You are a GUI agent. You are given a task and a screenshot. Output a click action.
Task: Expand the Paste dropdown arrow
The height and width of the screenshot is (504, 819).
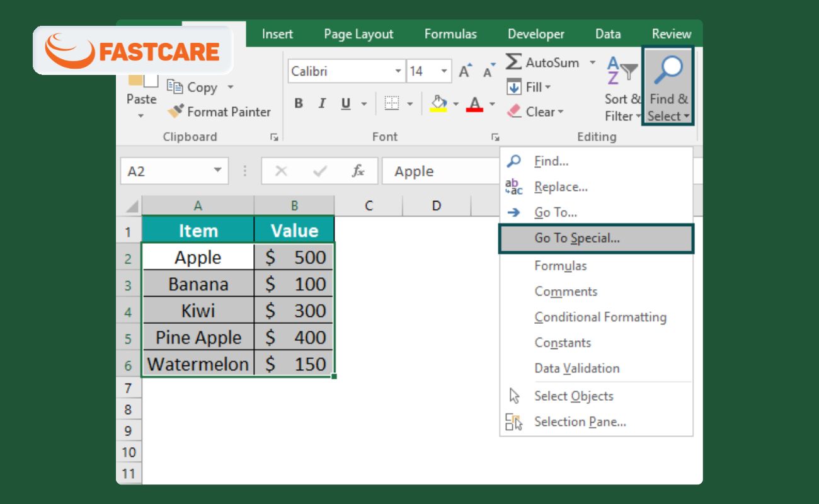(x=141, y=115)
